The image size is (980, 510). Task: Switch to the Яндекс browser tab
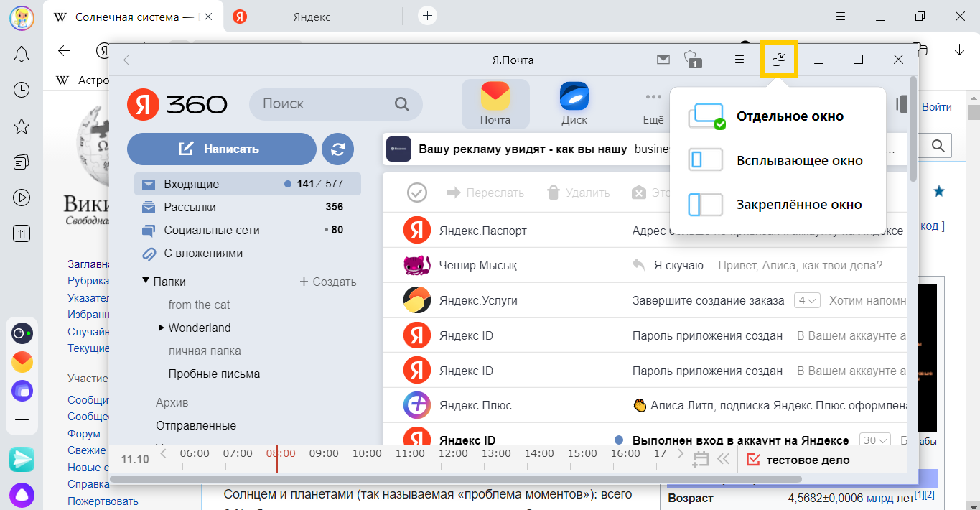coord(312,17)
